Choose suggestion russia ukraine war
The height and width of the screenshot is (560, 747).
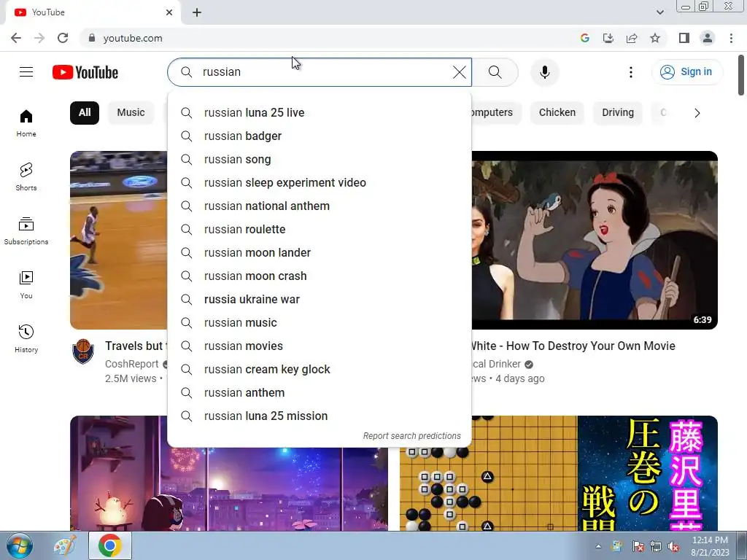[320, 300]
